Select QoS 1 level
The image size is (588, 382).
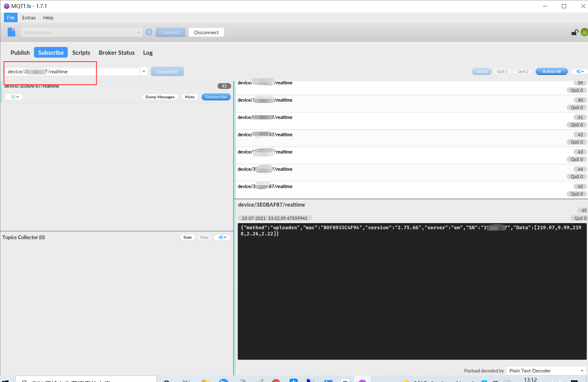[502, 71]
